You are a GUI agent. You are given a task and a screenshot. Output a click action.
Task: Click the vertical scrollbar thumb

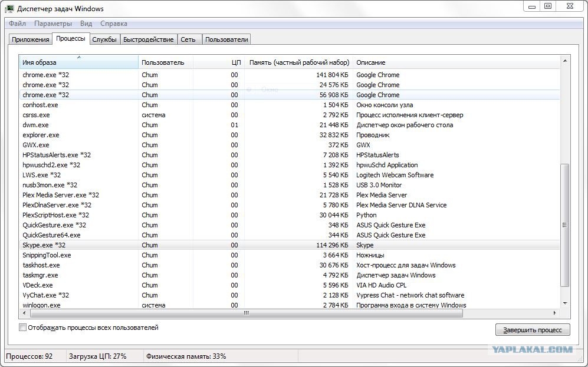pos(565,225)
